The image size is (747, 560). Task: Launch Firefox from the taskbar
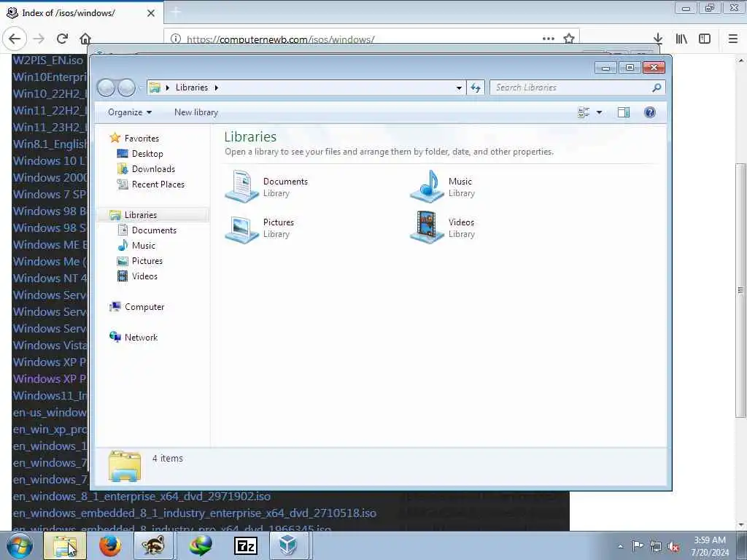(x=110, y=545)
